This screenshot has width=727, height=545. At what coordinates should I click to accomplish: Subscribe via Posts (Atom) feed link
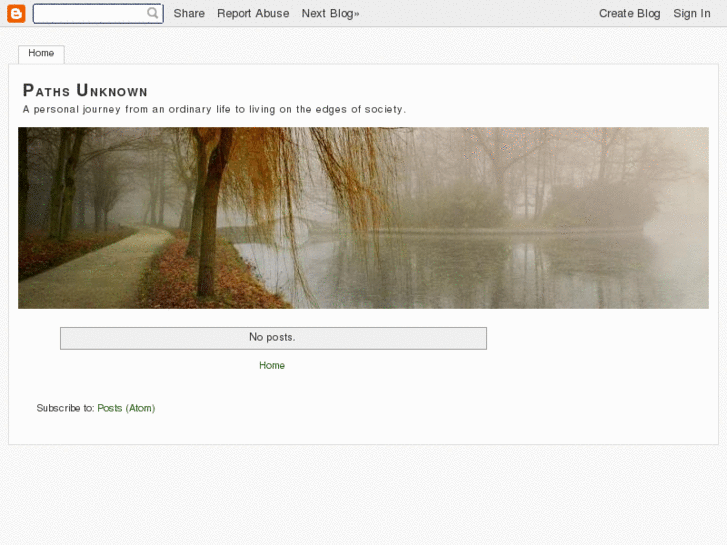pos(126,408)
